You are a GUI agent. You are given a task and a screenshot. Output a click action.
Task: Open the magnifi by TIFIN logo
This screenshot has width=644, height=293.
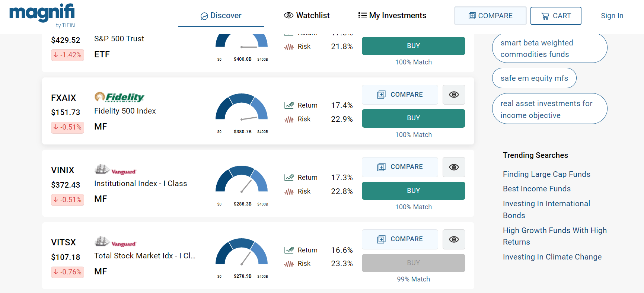click(x=42, y=16)
